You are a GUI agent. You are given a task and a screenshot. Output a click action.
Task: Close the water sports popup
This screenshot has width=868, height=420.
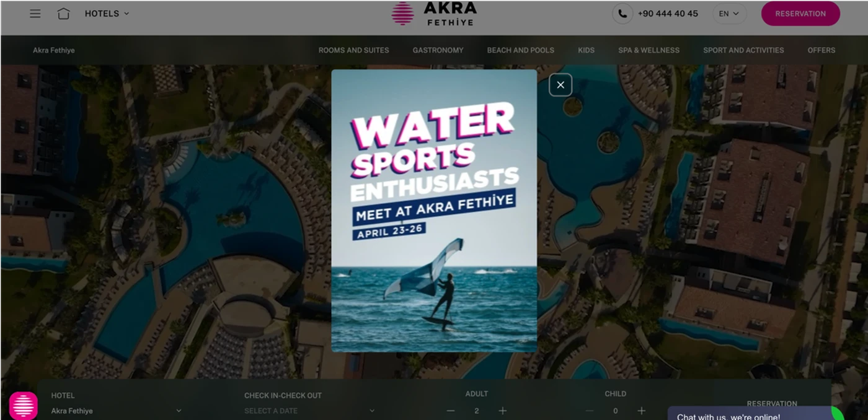(560, 85)
